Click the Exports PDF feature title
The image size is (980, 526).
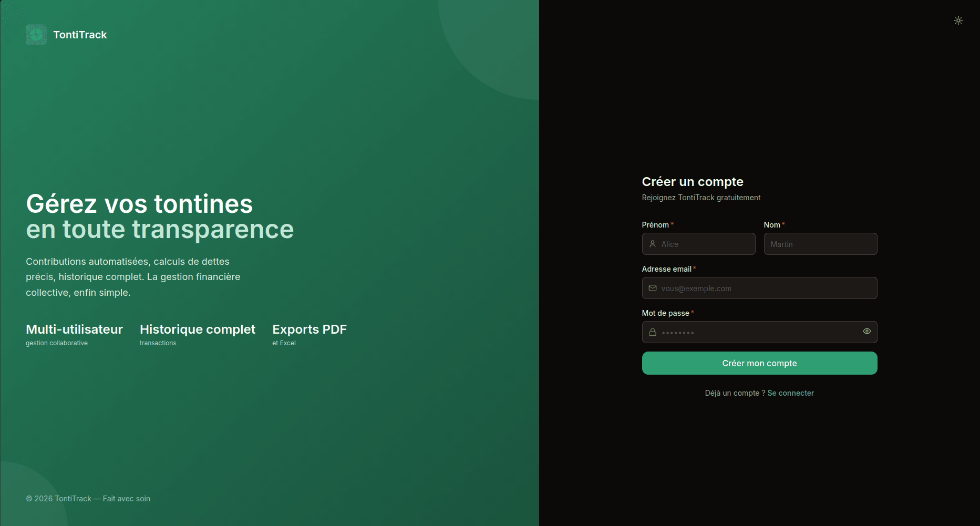[x=310, y=329]
